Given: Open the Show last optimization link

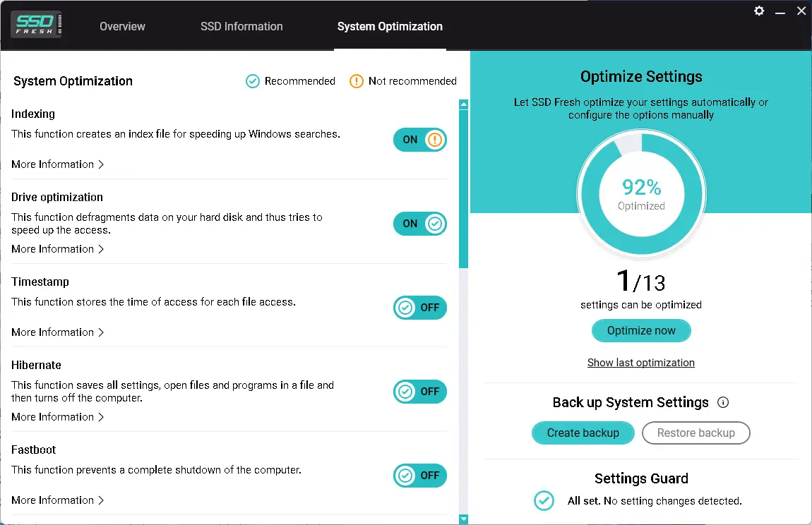Looking at the screenshot, I should click(x=640, y=363).
